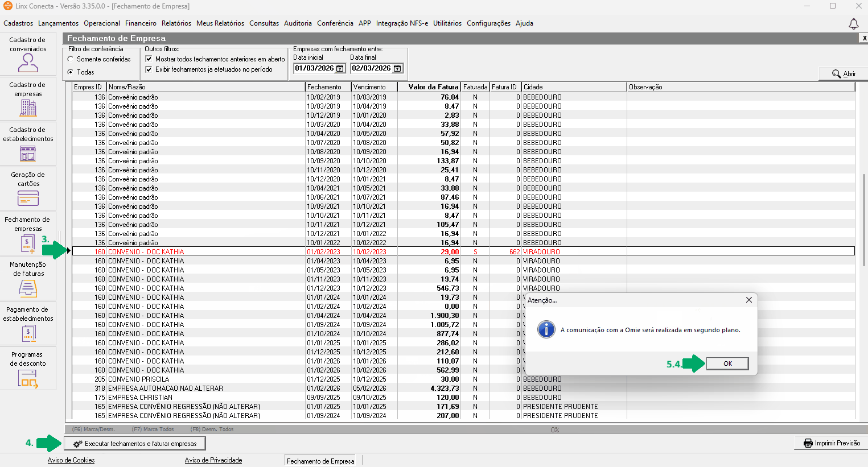Click OK in the Atenção dialog
Viewport: 868px width, 467px height.
727,363
